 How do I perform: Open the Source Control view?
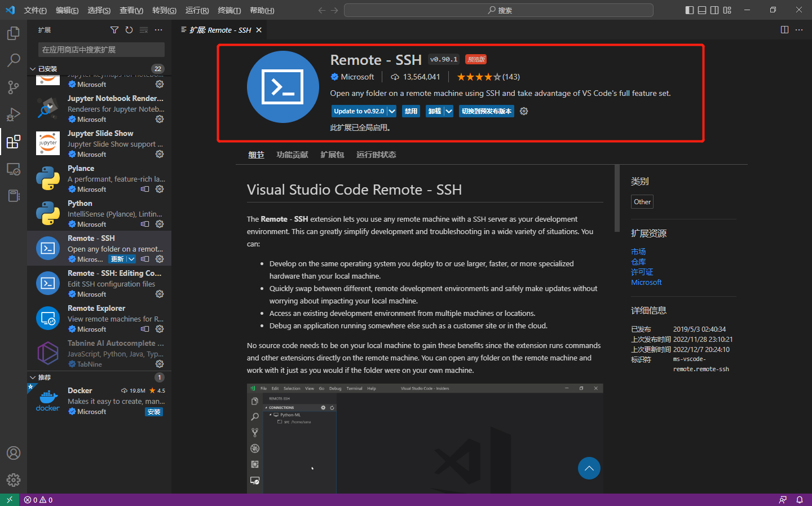coord(13,87)
